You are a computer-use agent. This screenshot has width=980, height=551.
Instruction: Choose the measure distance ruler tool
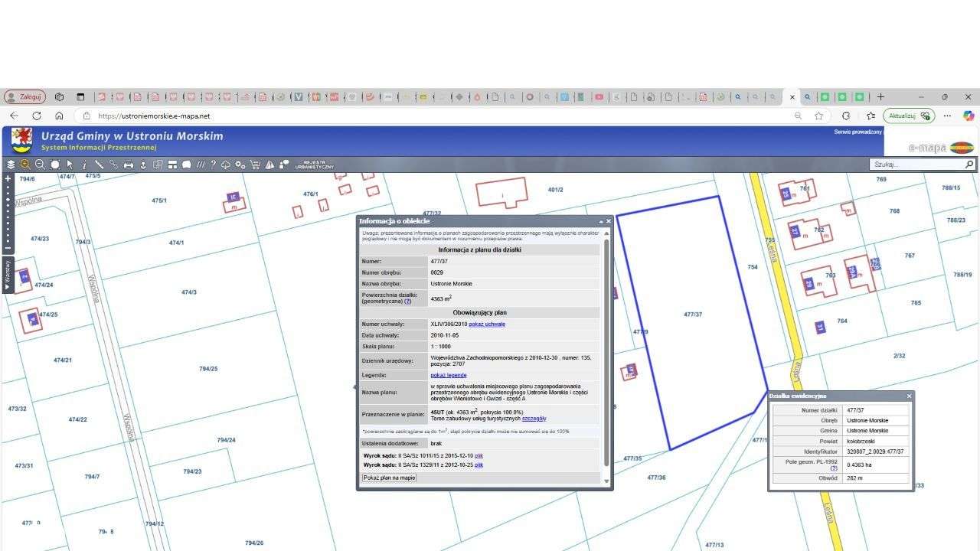(x=99, y=165)
